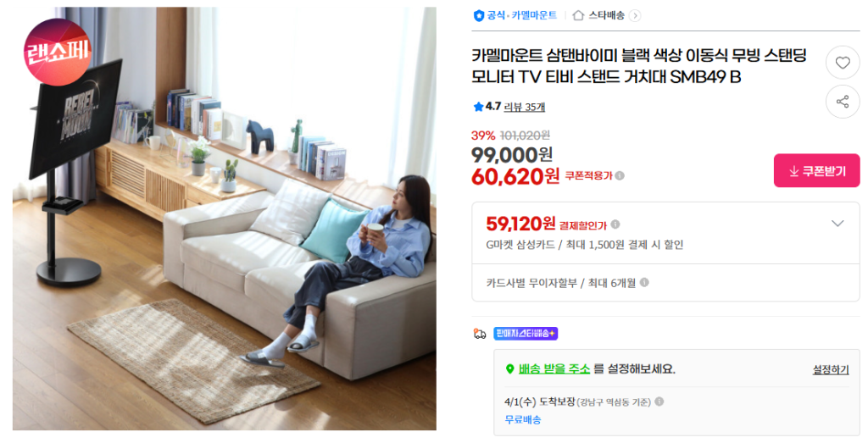The height and width of the screenshot is (443, 868).
Task: Click the info icon beside 결제할인가
Action: (615, 224)
